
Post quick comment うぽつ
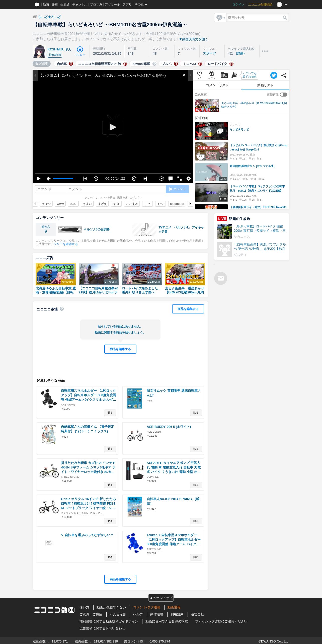pyautogui.click(x=46, y=204)
